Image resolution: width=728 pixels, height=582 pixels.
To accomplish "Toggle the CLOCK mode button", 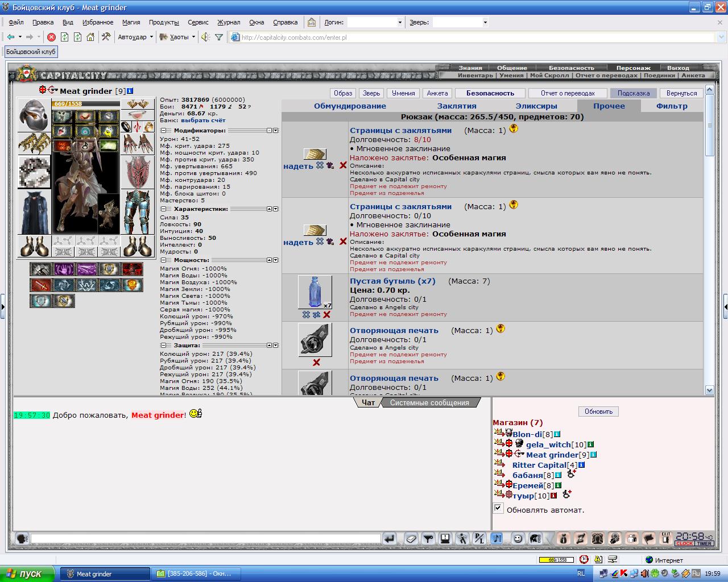I will coord(684,543).
